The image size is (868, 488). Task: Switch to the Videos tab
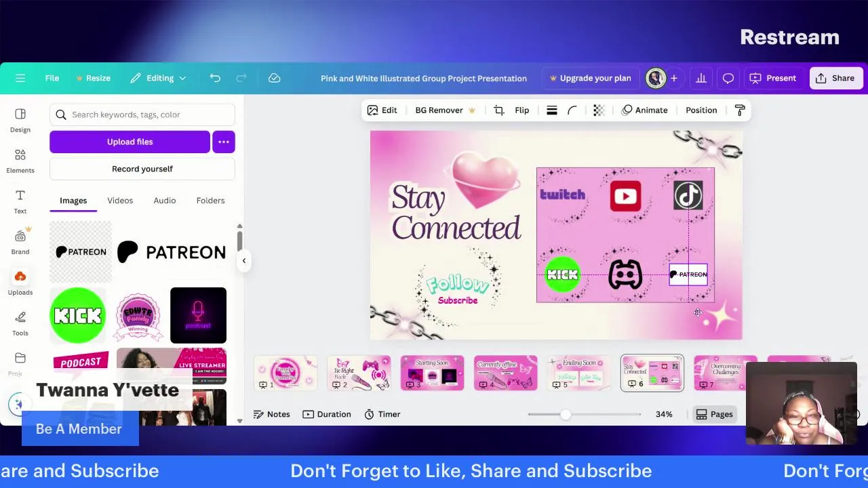pyautogui.click(x=120, y=201)
